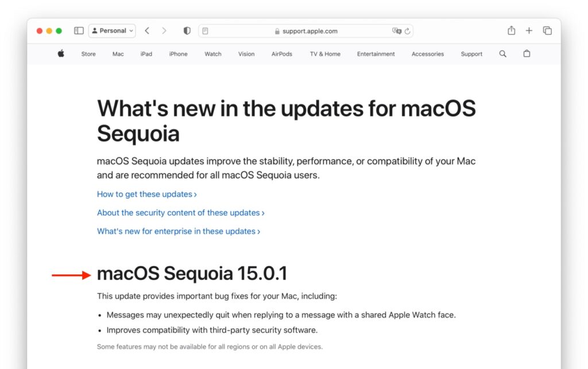The height and width of the screenshot is (369, 588).
Task: Open the shopping bag icon
Action: tap(527, 53)
